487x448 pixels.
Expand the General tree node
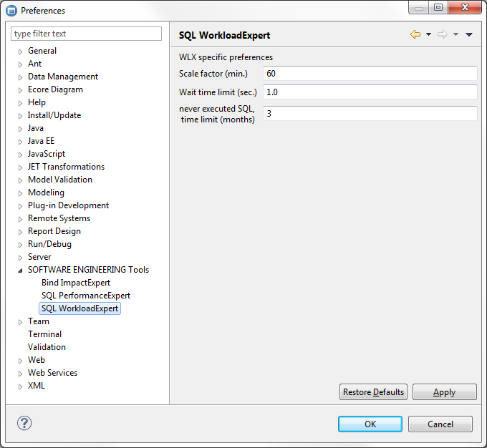coord(21,52)
